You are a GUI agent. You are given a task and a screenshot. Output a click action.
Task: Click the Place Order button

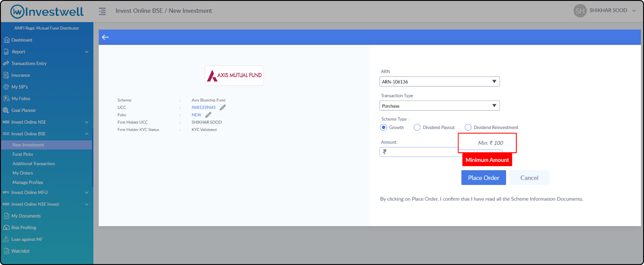[483, 178]
